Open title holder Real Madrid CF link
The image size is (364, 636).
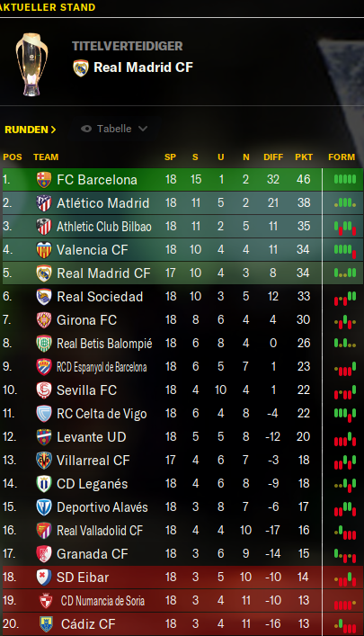point(143,67)
